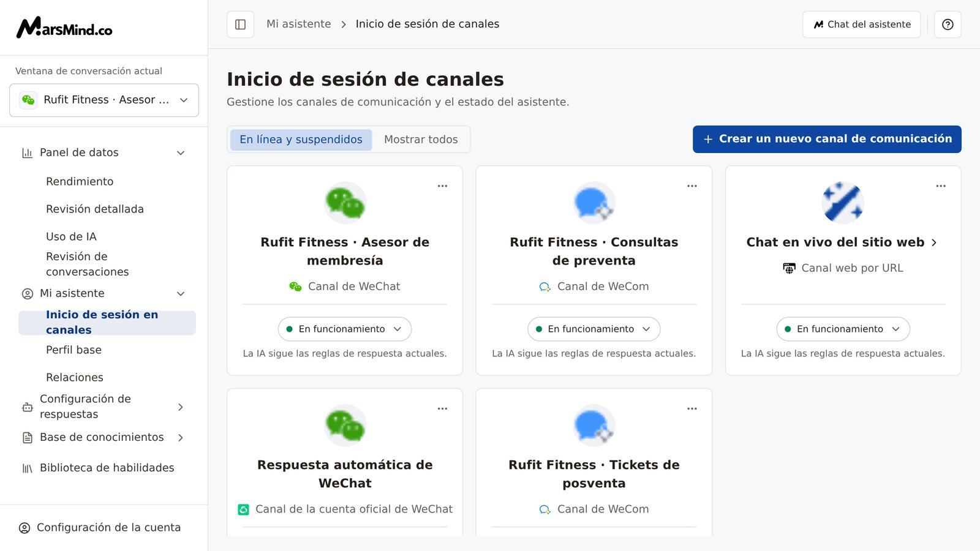Open the Rufit Fitness conversation window dropdown
The image size is (980, 551).
tap(104, 100)
